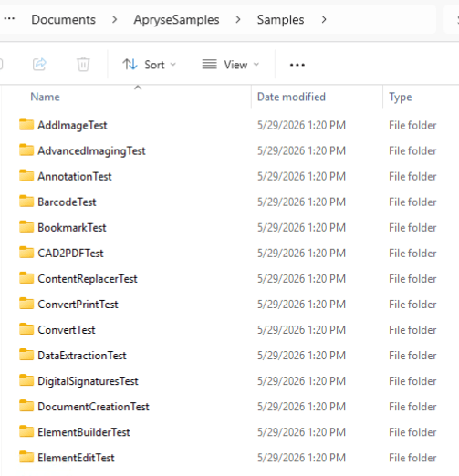Select the ElementBuilderTest folder icon
This screenshot has height=476, width=459.
click(26, 431)
